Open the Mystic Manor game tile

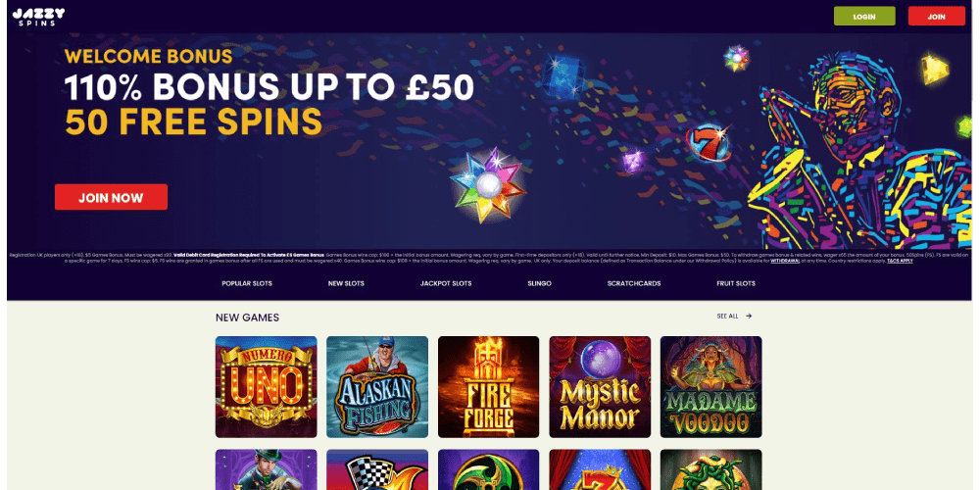click(x=600, y=387)
